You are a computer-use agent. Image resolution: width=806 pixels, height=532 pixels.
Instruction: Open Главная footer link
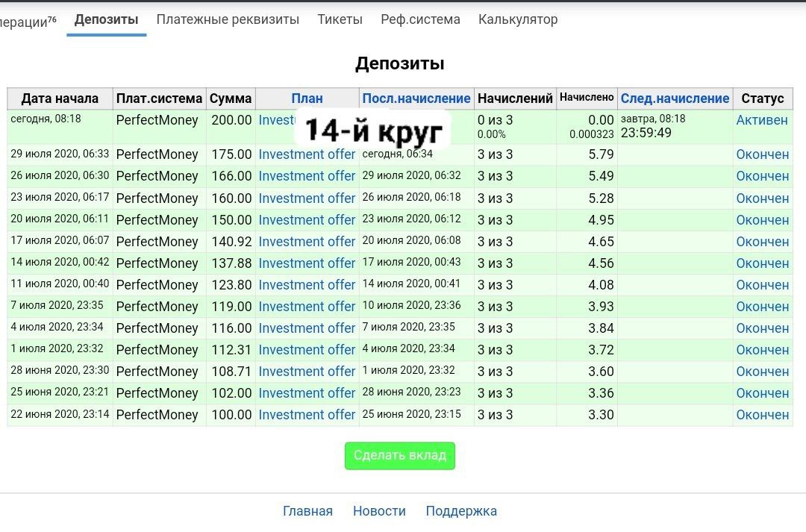307,511
